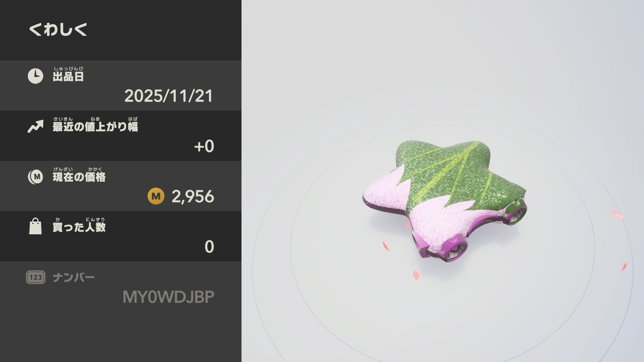Select the くわしく header title
The image size is (644, 362).
coord(58,29)
